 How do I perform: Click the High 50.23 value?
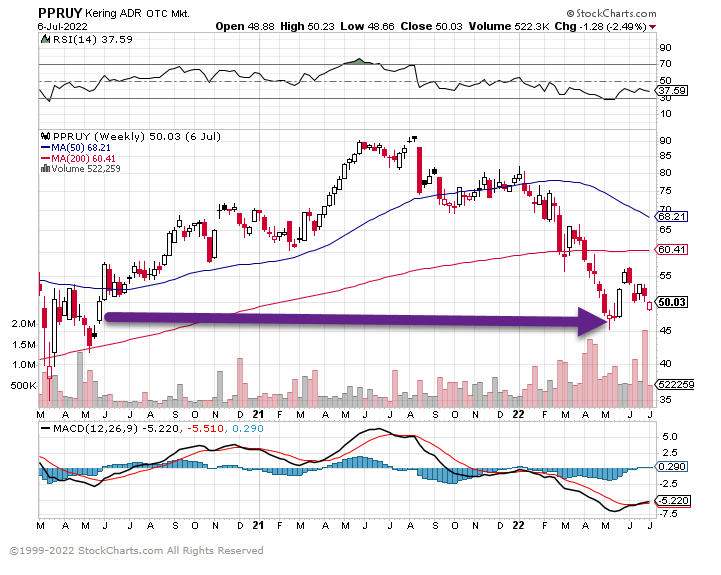coord(307,27)
